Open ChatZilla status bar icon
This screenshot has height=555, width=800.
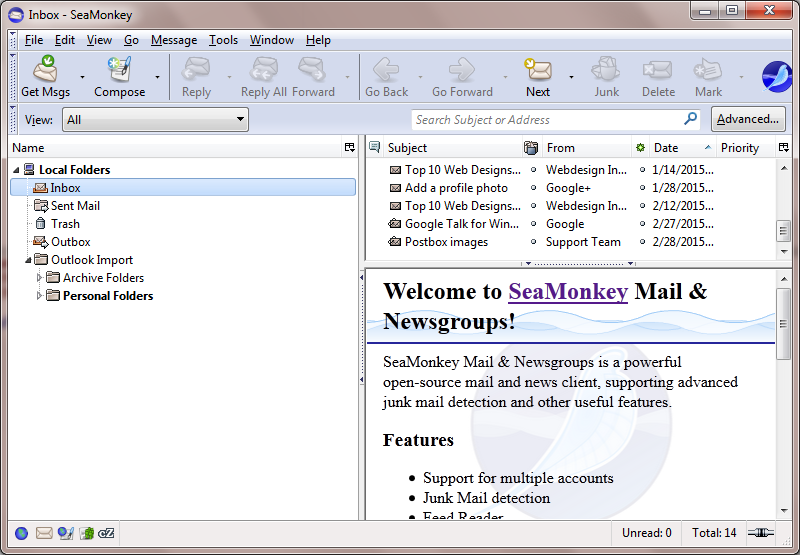107,534
